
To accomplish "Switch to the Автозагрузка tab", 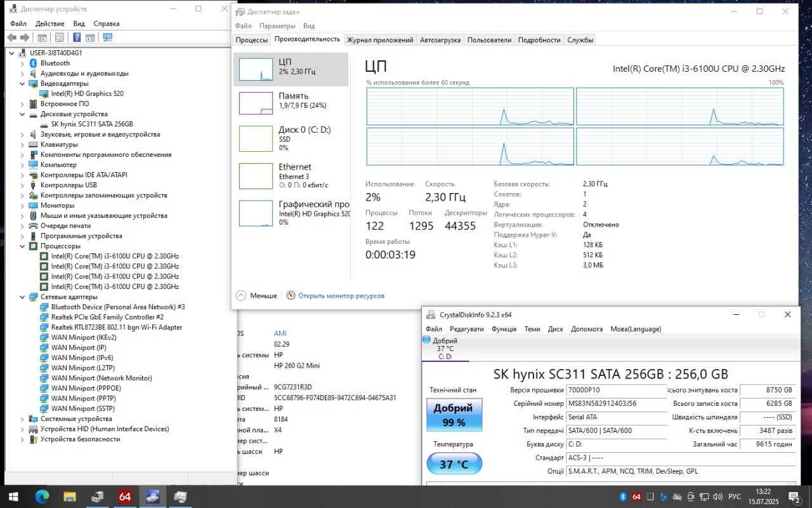I will point(440,39).
